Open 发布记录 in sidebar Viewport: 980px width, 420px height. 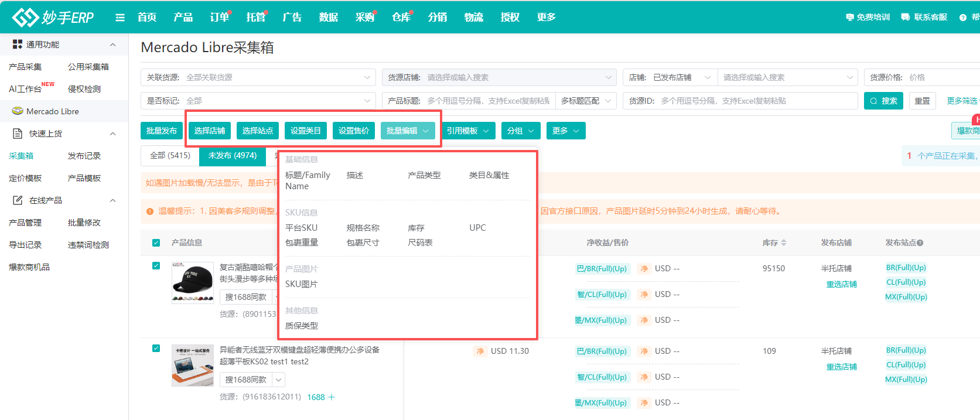click(x=84, y=156)
